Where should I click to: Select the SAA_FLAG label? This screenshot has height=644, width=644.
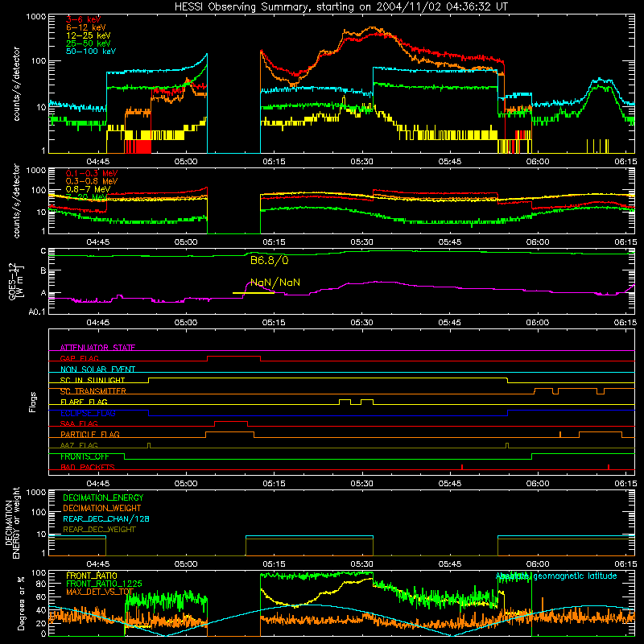click(79, 423)
